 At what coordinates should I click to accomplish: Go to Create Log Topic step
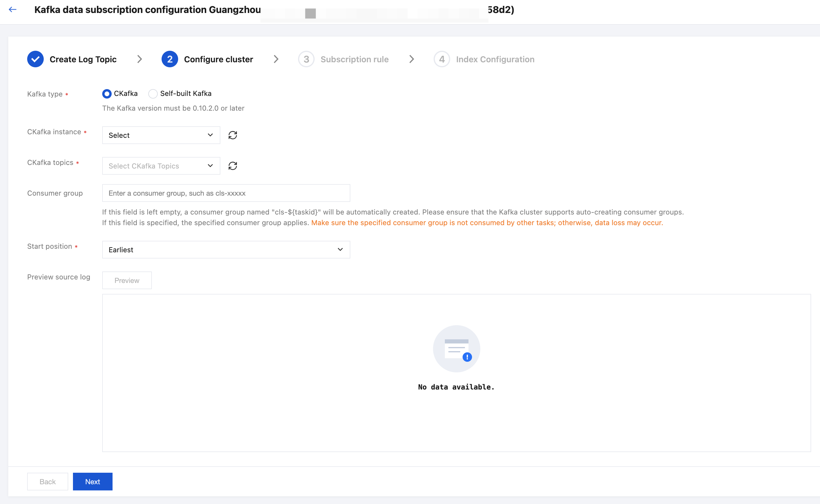point(83,59)
